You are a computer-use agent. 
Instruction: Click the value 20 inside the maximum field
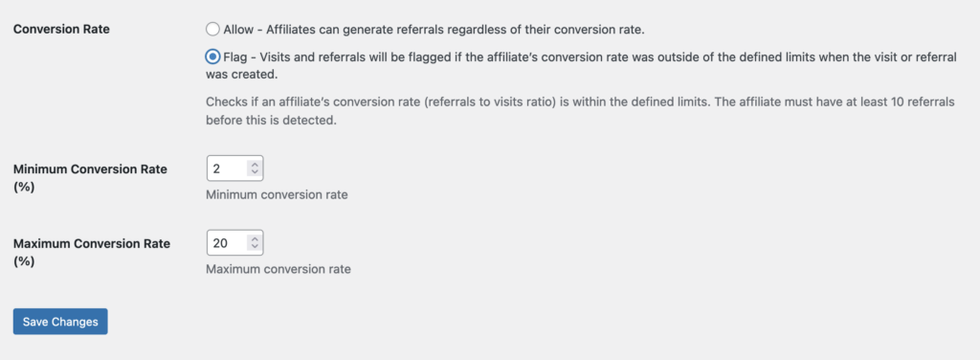(220, 242)
